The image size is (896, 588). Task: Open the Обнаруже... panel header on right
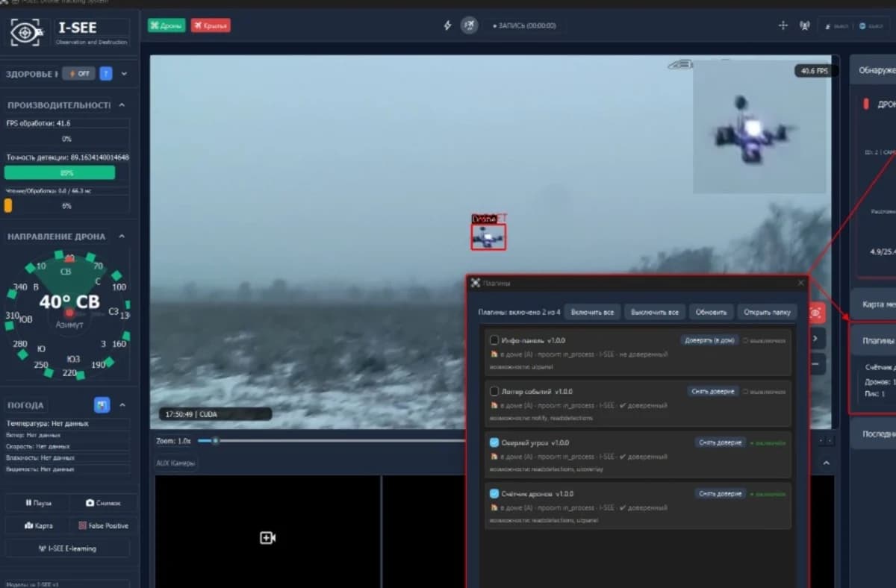(x=873, y=71)
